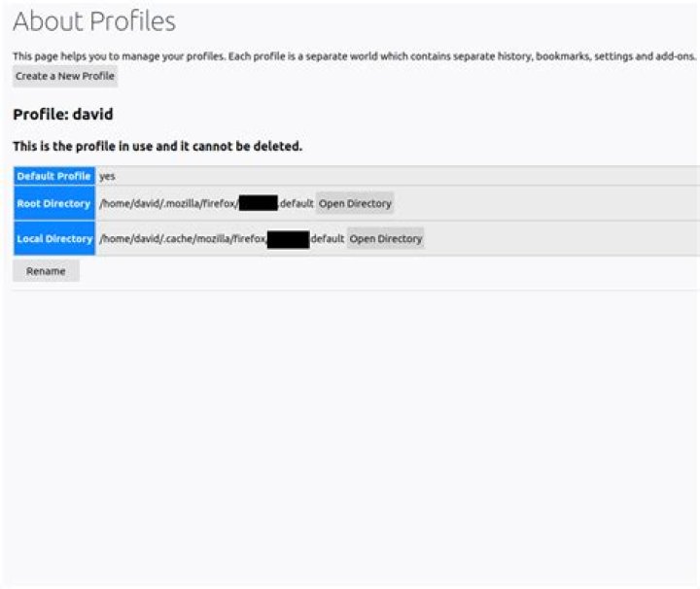This screenshot has height=589, width=700.
Task: Click the Create a New Profile button
Action: point(65,77)
